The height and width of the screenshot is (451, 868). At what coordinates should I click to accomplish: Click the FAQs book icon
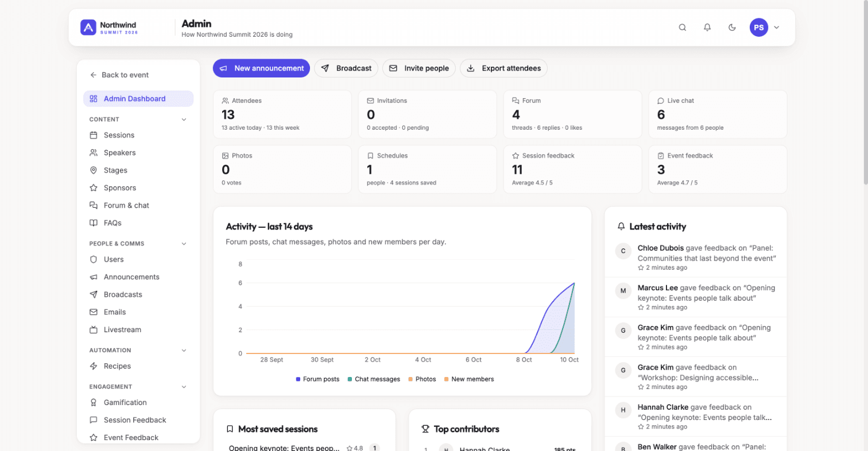[x=94, y=223]
